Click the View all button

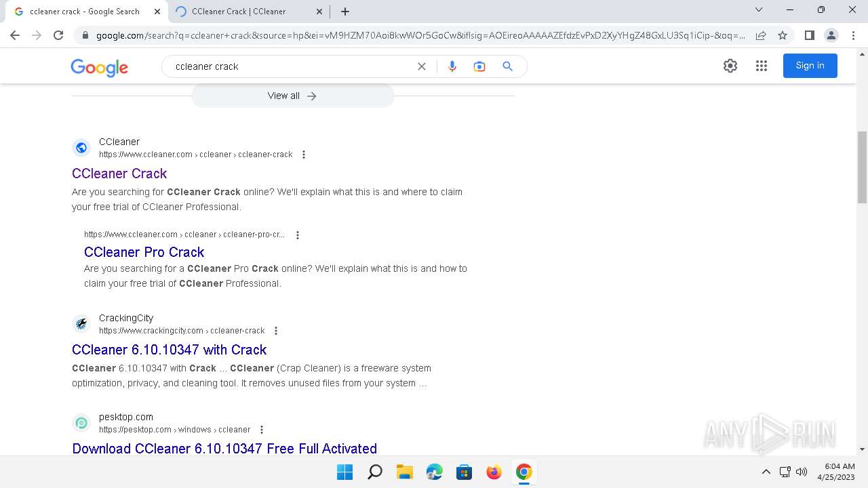tap(292, 96)
